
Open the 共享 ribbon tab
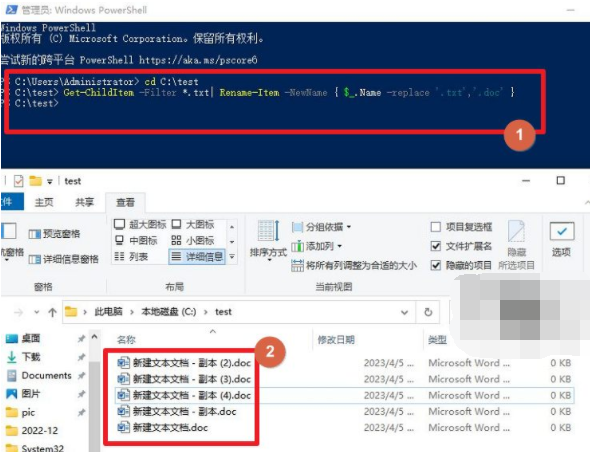click(84, 202)
